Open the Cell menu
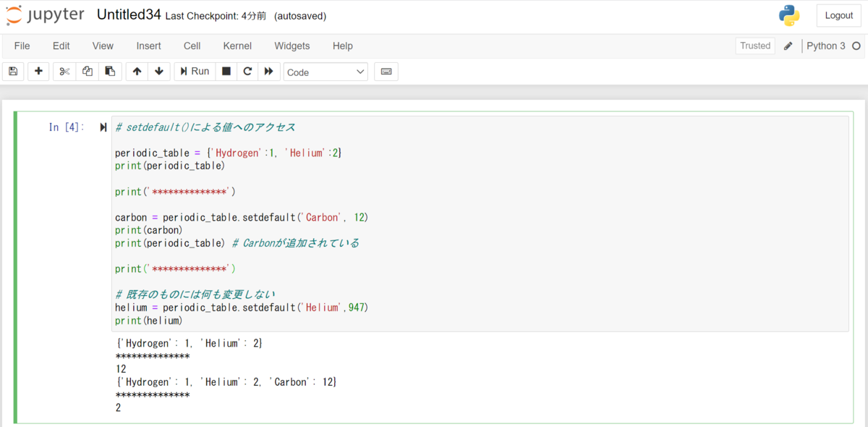This screenshot has height=427, width=868. pyautogui.click(x=192, y=46)
